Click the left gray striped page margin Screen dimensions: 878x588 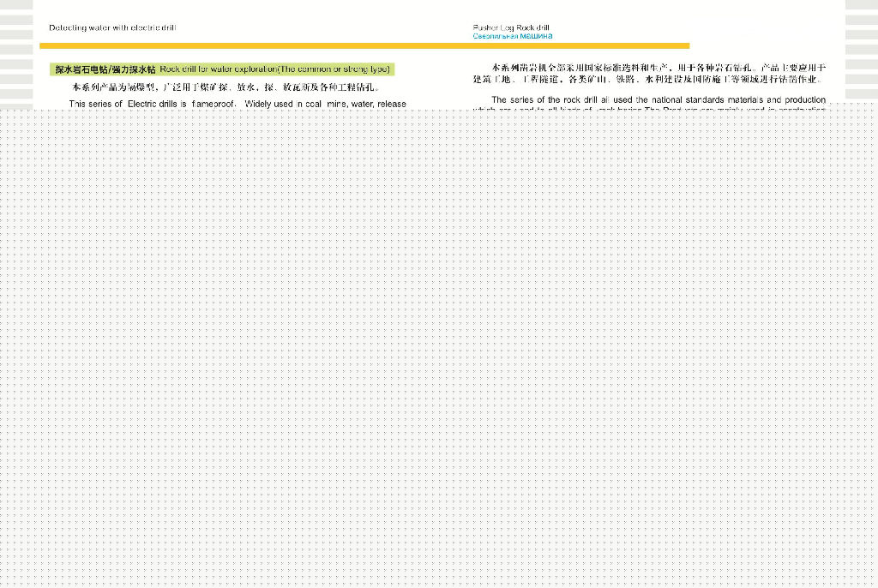click(x=15, y=53)
